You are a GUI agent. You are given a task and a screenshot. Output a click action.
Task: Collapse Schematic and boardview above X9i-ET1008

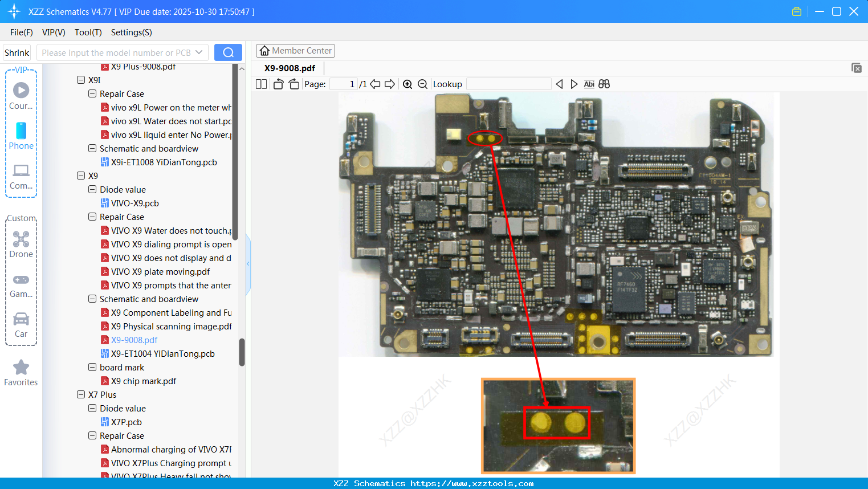coord(92,149)
